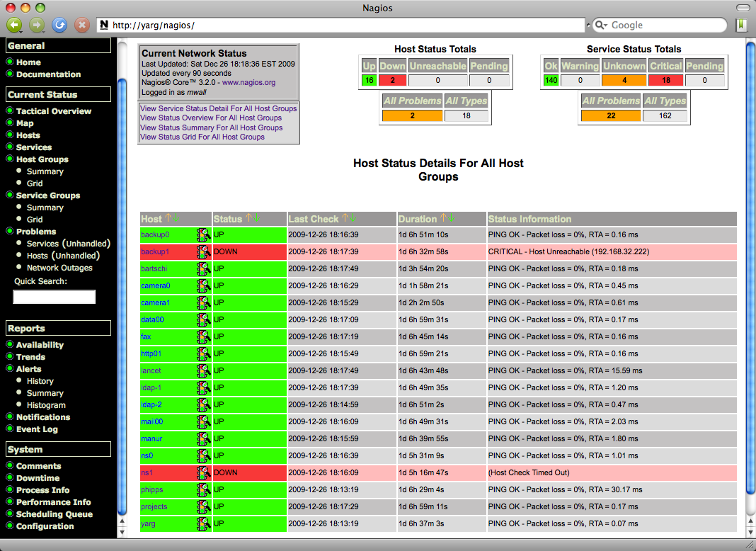Go to Event Log in the sidebar

pos(37,429)
